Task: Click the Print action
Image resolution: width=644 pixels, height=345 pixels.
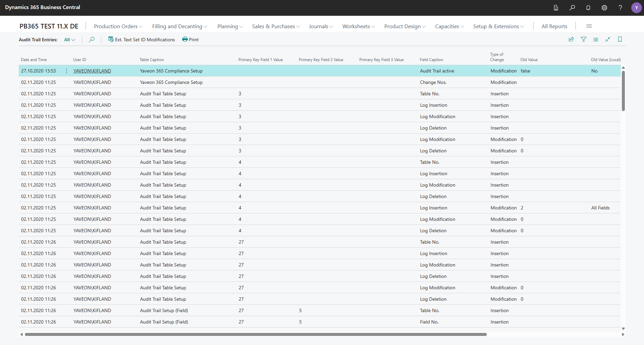Action: (190, 39)
